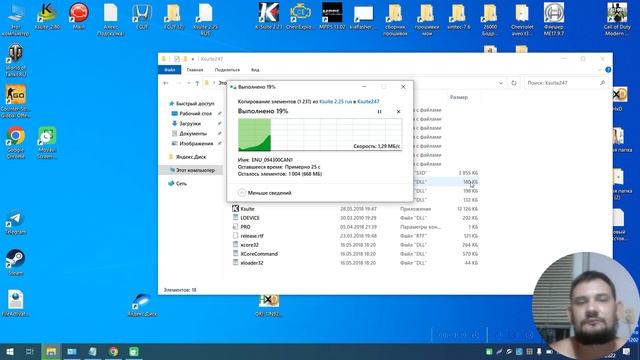Open Ksuite 2.80 desktop shortcut
The image size is (640, 360).
tap(47, 16)
